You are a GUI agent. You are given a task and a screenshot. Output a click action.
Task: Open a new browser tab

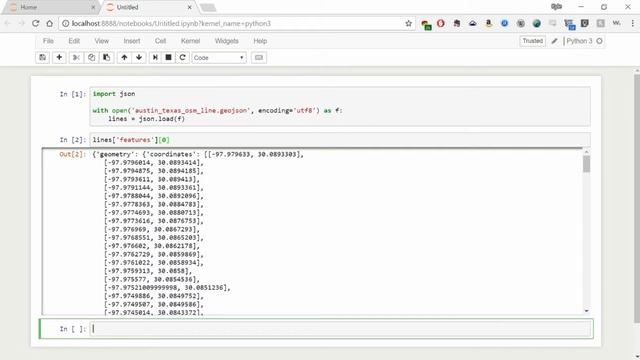208,7
